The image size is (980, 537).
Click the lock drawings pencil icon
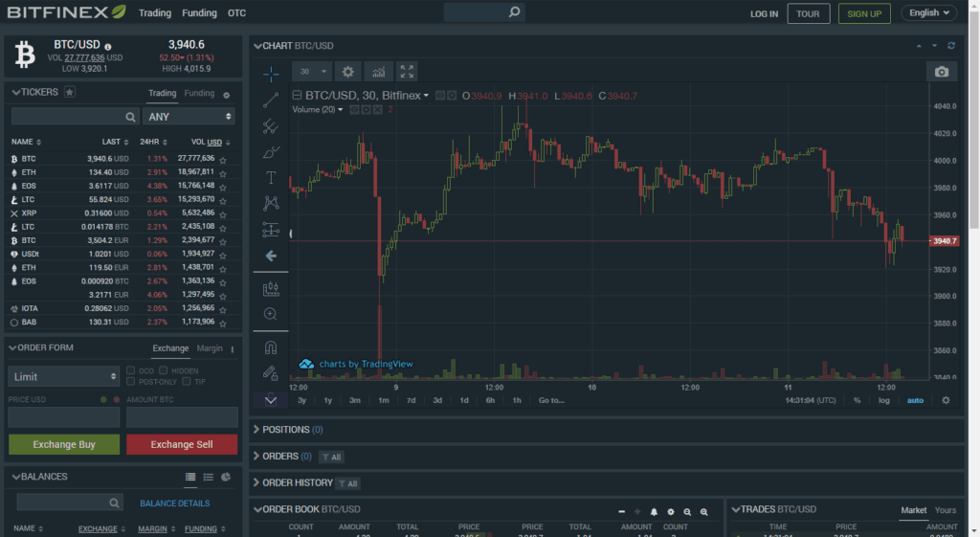(x=271, y=373)
